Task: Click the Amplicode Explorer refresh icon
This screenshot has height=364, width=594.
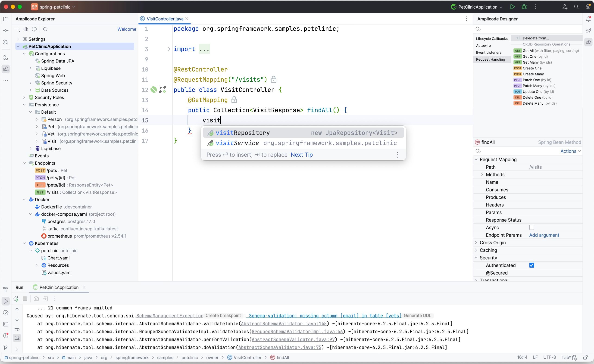Action: click(45, 29)
